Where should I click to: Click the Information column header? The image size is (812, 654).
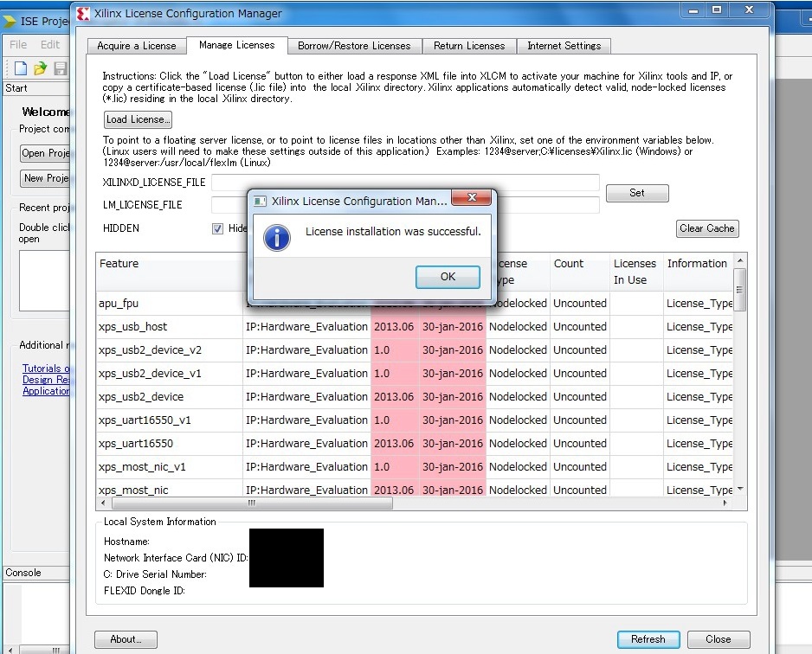pyautogui.click(x=699, y=272)
